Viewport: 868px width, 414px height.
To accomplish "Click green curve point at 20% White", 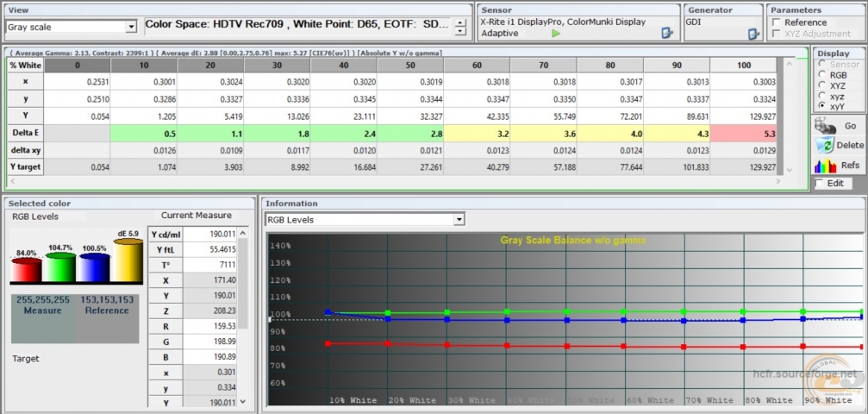I will [388, 312].
